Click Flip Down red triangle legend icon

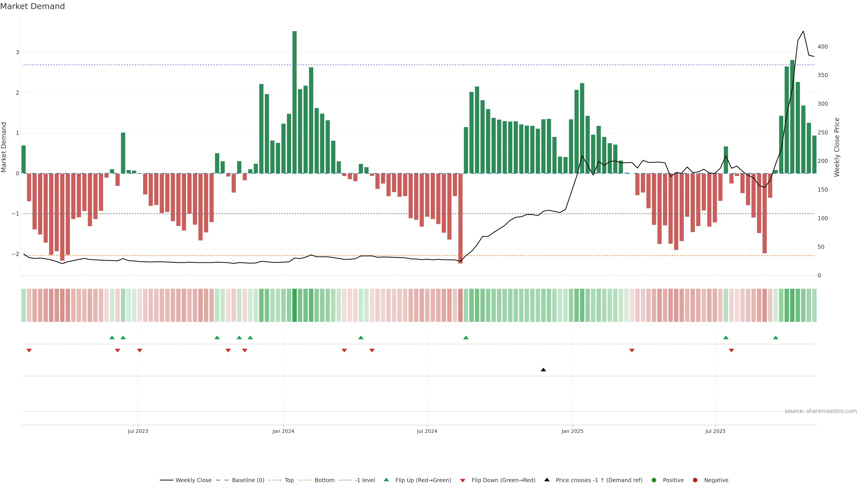click(x=463, y=480)
